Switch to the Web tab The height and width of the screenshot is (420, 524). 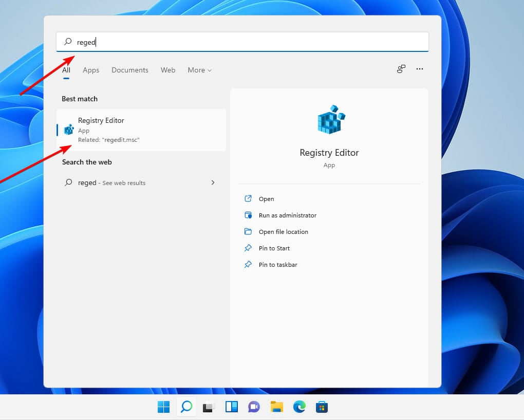pyautogui.click(x=168, y=70)
